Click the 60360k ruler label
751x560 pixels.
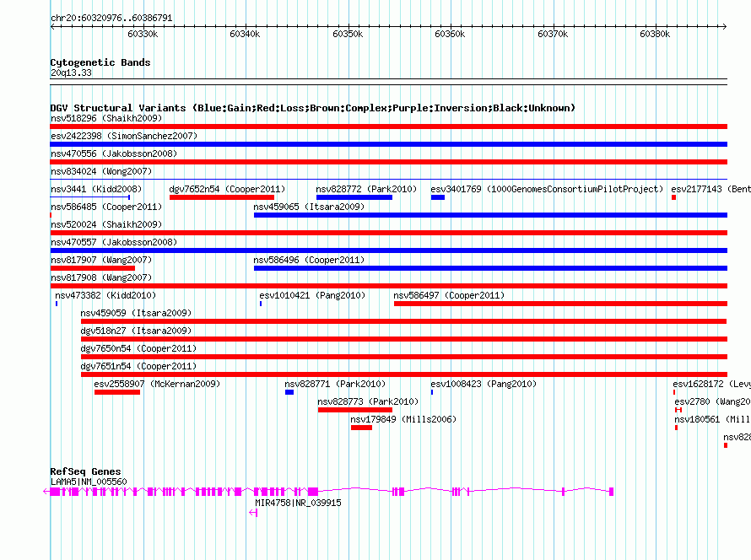pos(450,34)
